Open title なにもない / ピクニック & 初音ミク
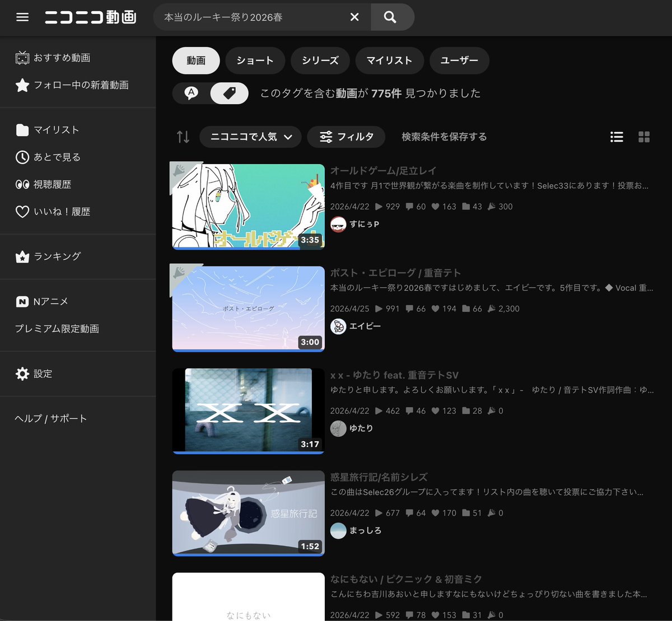This screenshot has width=672, height=621. click(x=406, y=579)
